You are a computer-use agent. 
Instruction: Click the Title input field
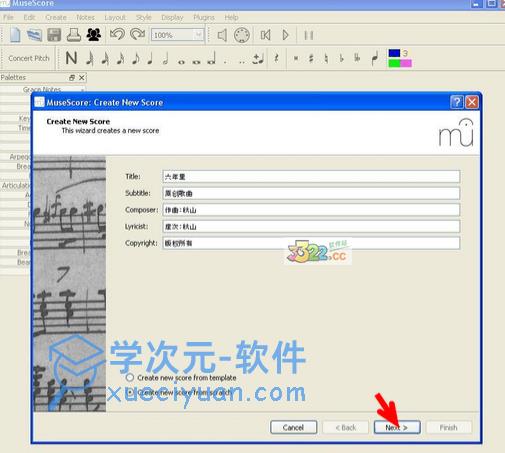click(x=311, y=177)
